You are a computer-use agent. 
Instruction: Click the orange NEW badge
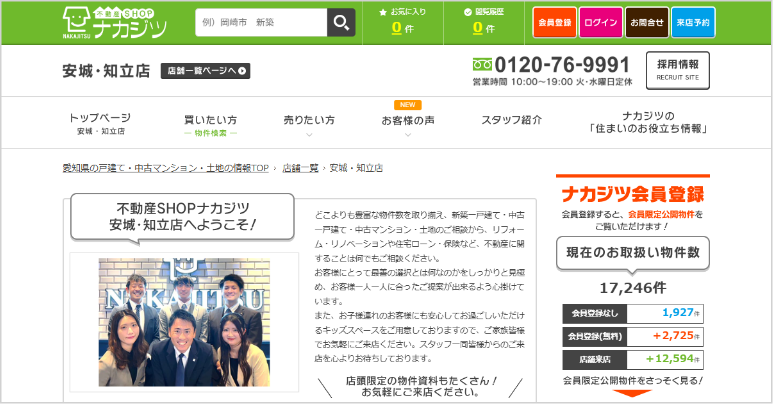pyautogui.click(x=408, y=105)
